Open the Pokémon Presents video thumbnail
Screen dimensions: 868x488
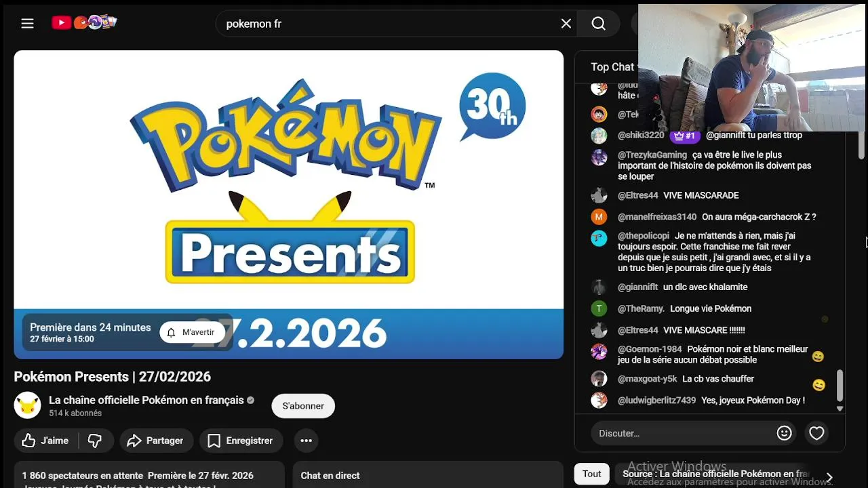click(288, 204)
